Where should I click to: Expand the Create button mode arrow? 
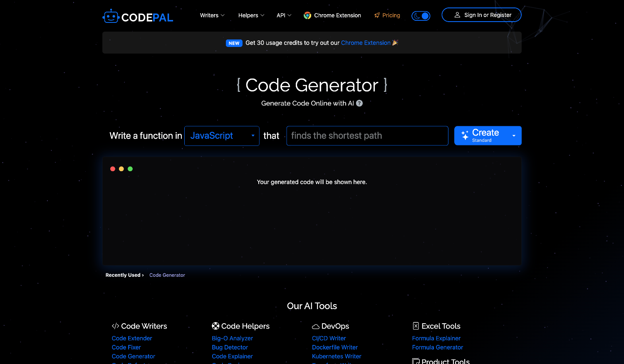tap(514, 136)
